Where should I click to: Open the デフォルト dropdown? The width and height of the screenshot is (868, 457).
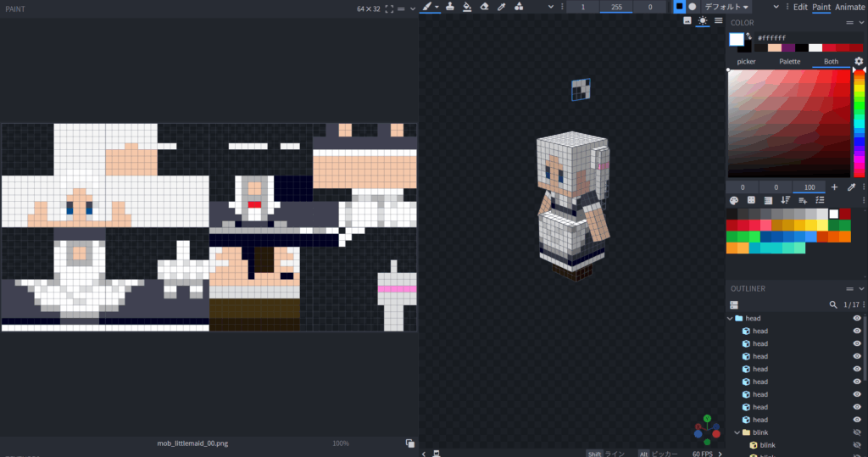(x=726, y=7)
